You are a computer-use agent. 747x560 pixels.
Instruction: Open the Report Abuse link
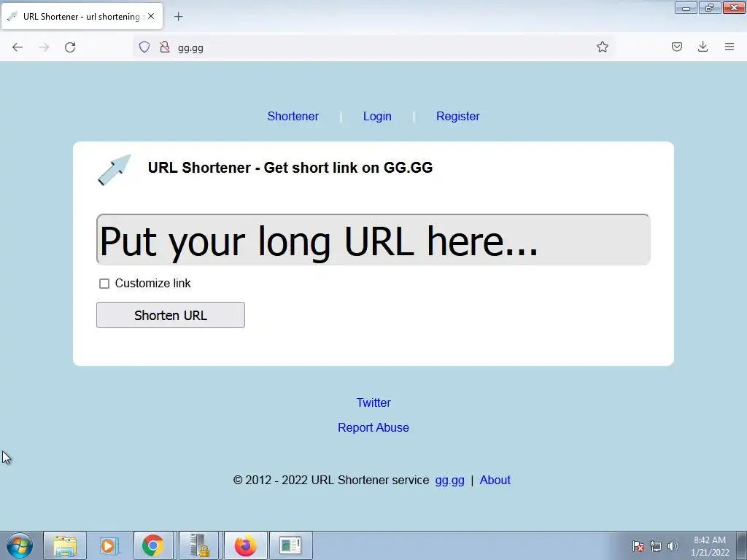click(x=373, y=427)
